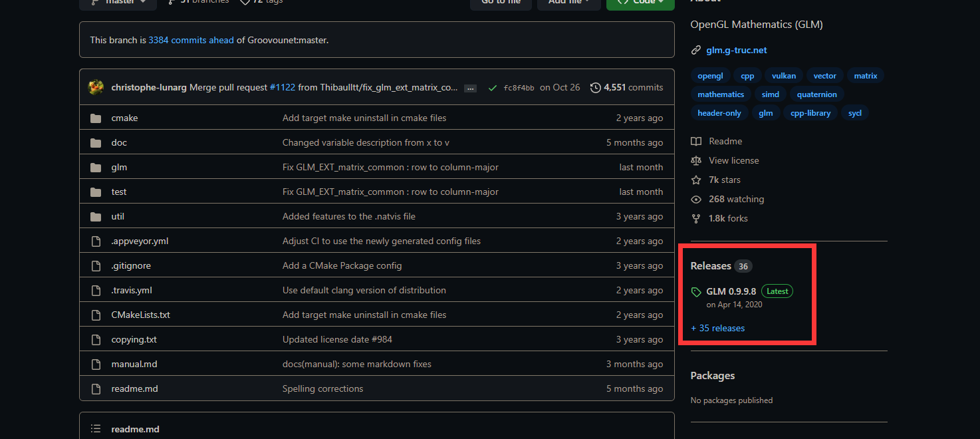Click the folder icon beside doc
The height and width of the screenshot is (439, 980).
96,142
